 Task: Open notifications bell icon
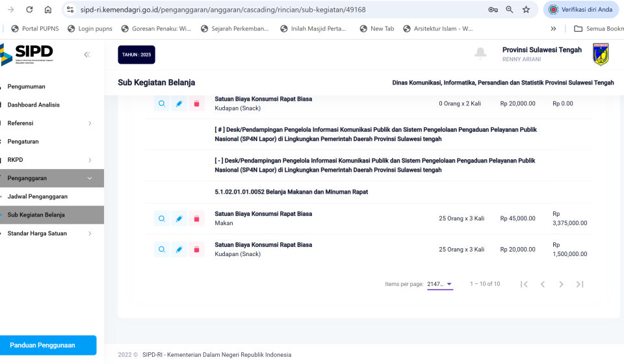pos(480,54)
